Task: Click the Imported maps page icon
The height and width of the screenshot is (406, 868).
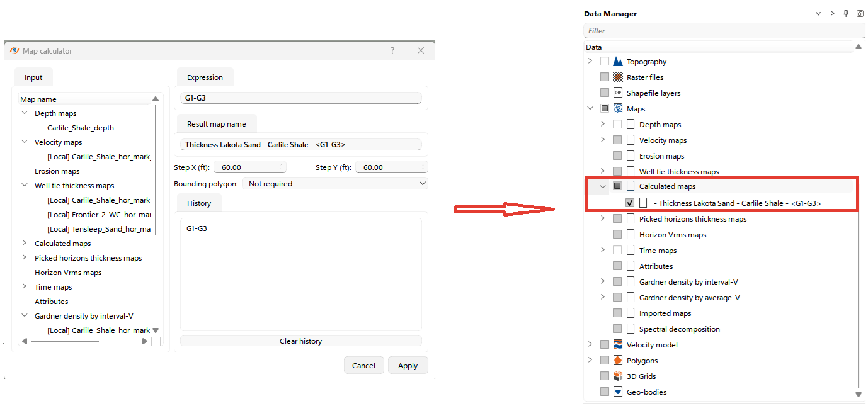Action: (631, 313)
